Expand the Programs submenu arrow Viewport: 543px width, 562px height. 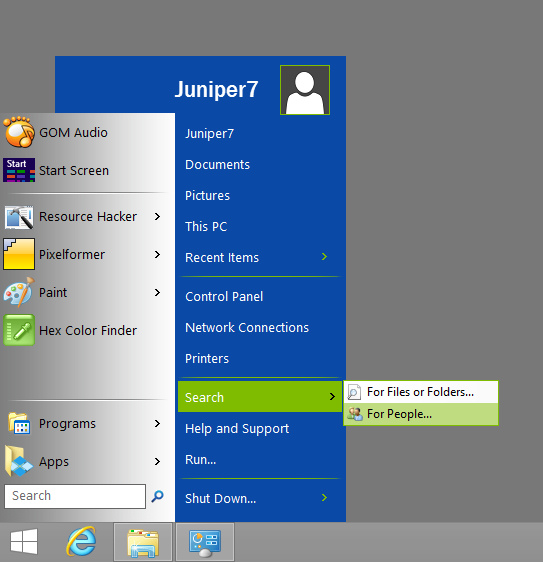tap(157, 423)
